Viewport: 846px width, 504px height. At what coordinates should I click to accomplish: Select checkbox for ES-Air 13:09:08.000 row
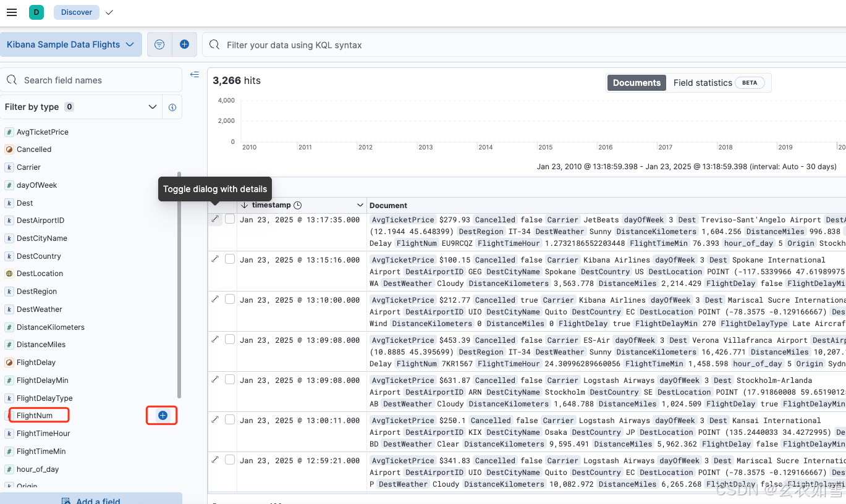pyautogui.click(x=230, y=339)
